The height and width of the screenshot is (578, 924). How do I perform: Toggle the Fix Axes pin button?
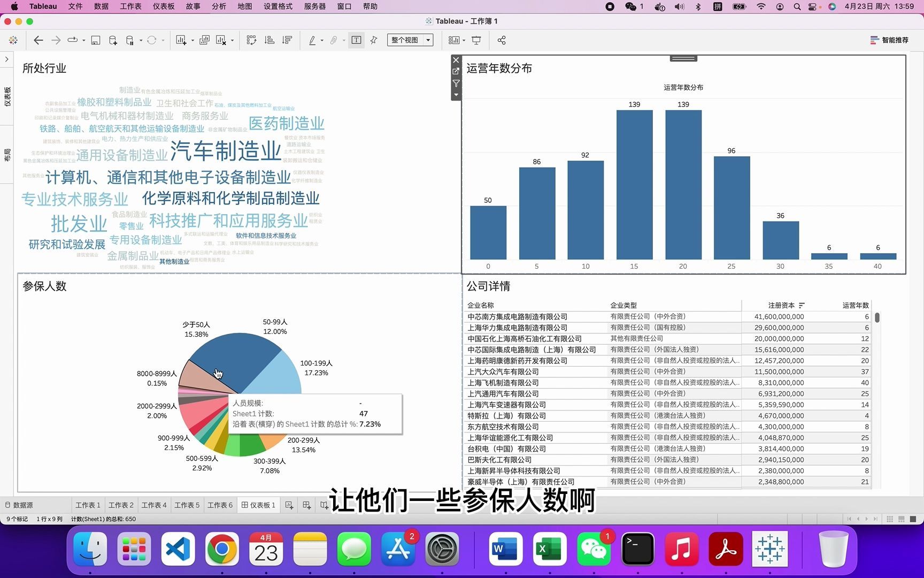373,40
